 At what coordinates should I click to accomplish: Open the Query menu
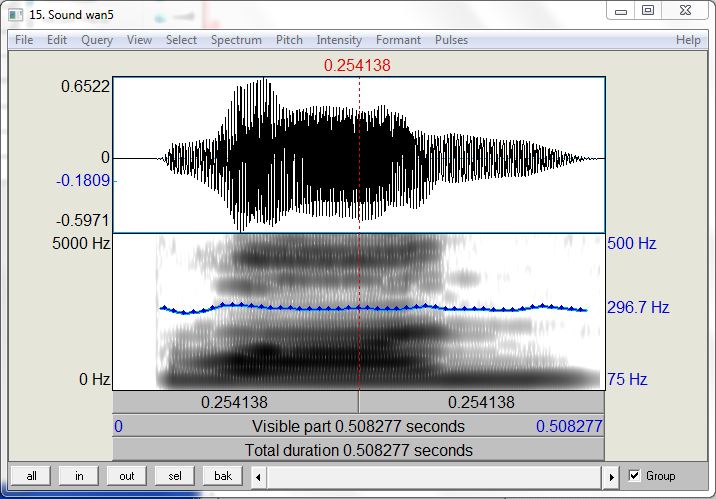(97, 40)
